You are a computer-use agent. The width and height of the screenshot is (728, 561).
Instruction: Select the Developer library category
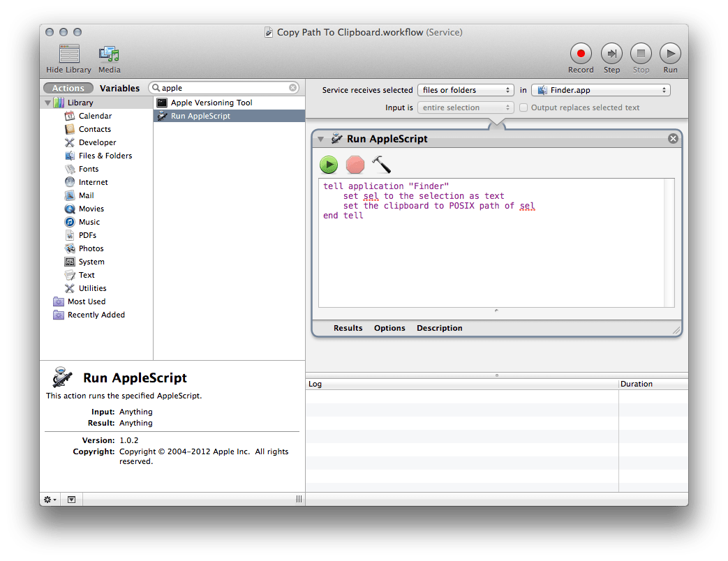point(97,142)
